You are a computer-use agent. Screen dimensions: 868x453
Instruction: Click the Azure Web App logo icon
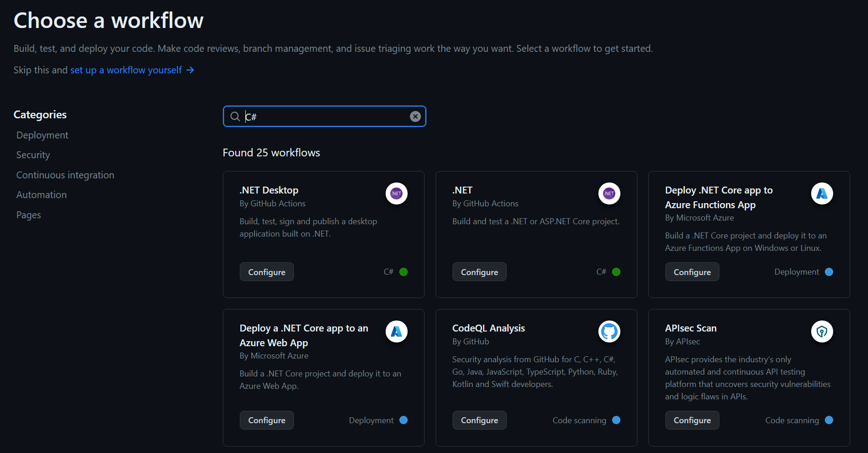pyautogui.click(x=397, y=331)
